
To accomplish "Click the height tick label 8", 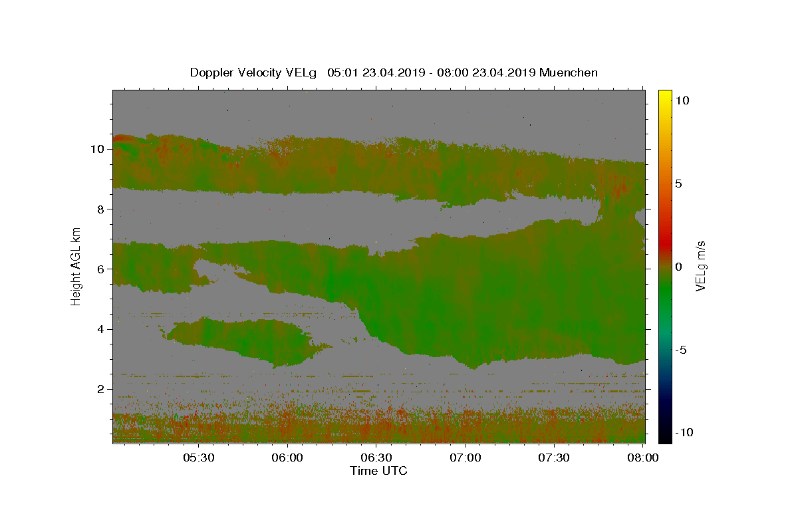I will point(100,209).
